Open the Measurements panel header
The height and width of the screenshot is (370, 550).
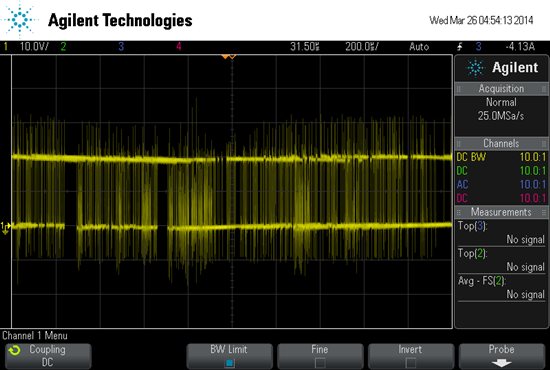[x=501, y=212]
